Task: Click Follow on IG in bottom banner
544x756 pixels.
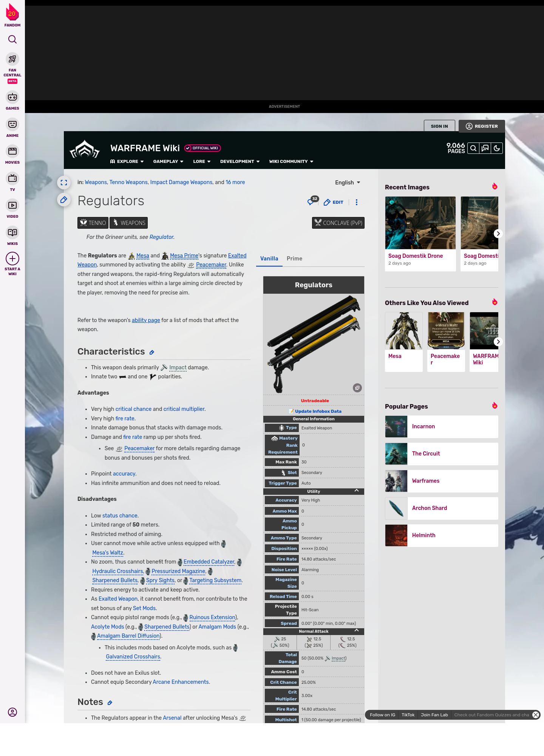Action: coord(382,715)
